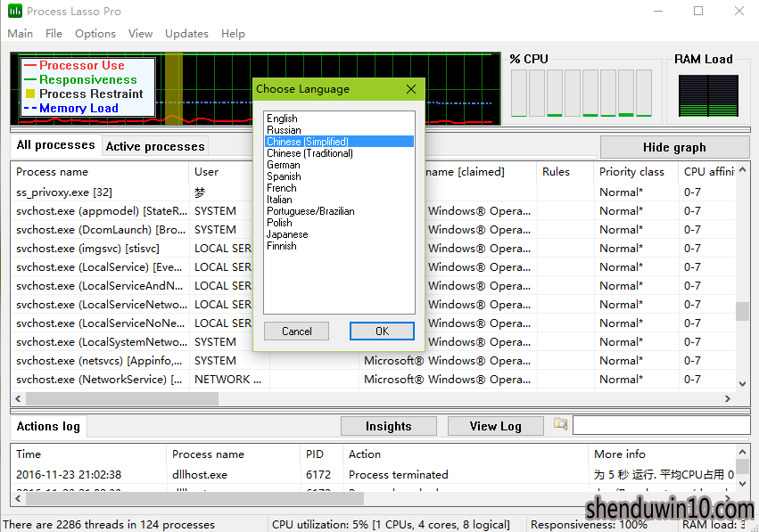Click the process list vertical scrollbar thumb
This screenshot has width=759, height=532.
click(742, 312)
